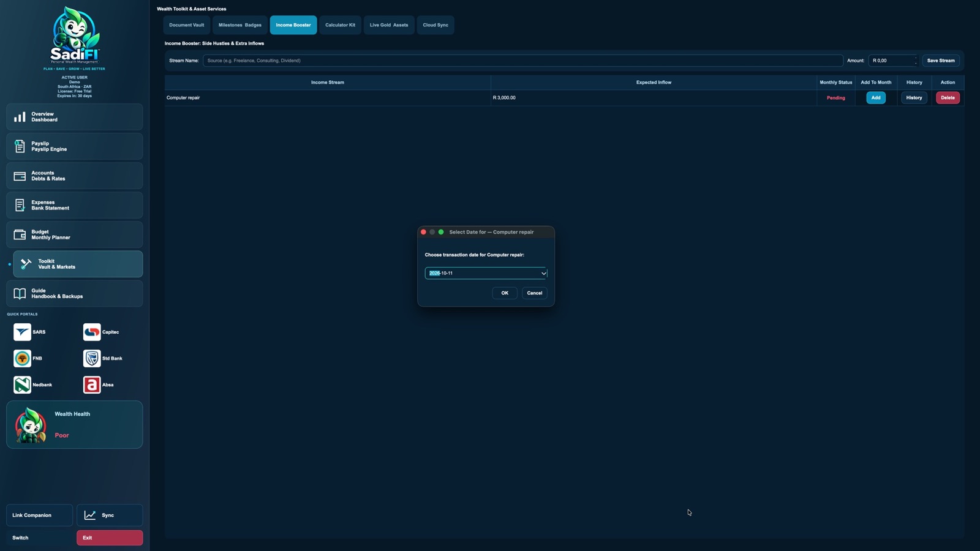Select the Income Booster tab

[x=293, y=25]
